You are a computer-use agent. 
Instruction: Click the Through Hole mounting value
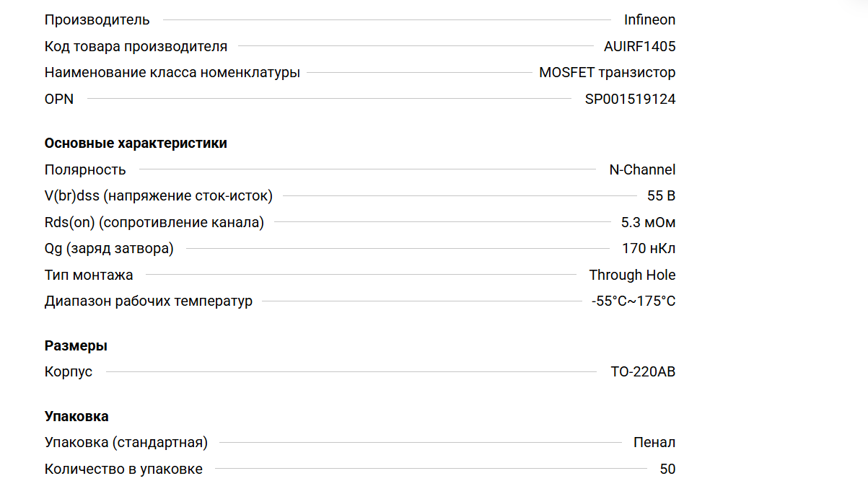pos(632,275)
